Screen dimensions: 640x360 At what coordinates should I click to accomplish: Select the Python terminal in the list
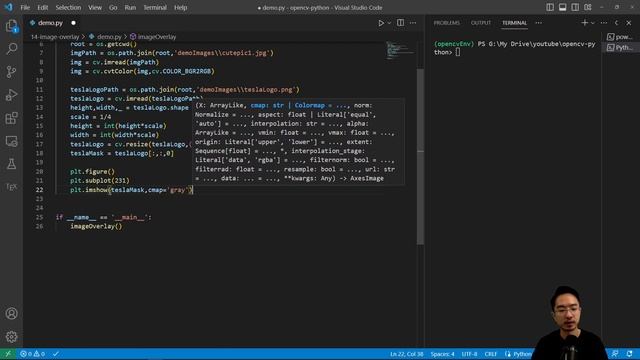[620, 47]
